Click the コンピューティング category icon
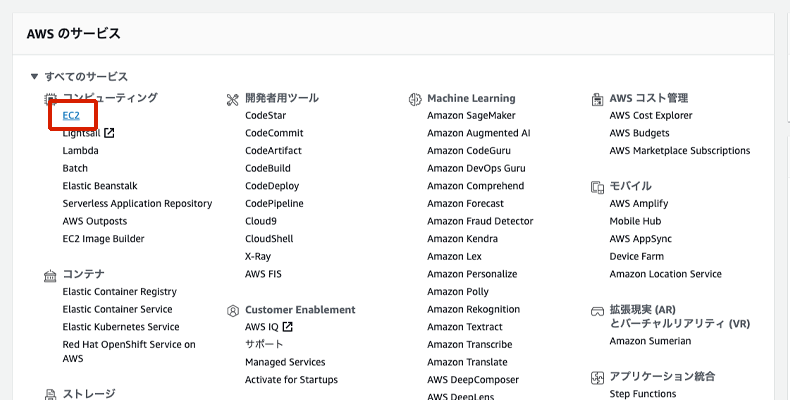This screenshot has height=400, width=790. (x=50, y=99)
